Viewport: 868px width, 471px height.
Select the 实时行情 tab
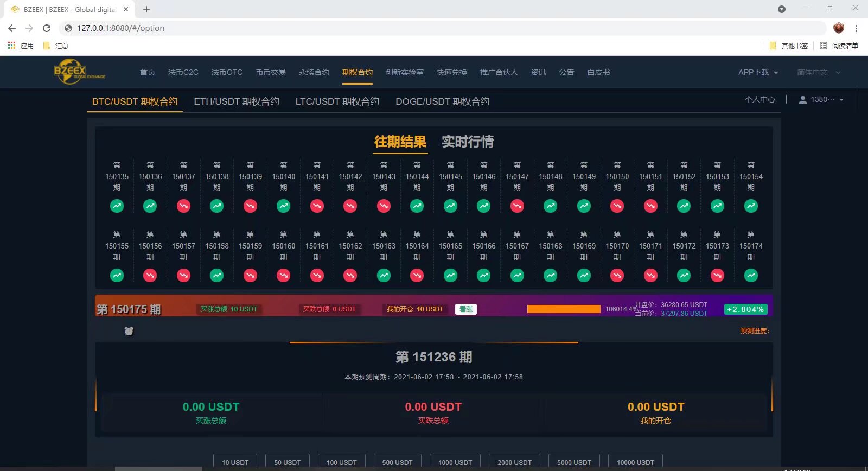(468, 142)
